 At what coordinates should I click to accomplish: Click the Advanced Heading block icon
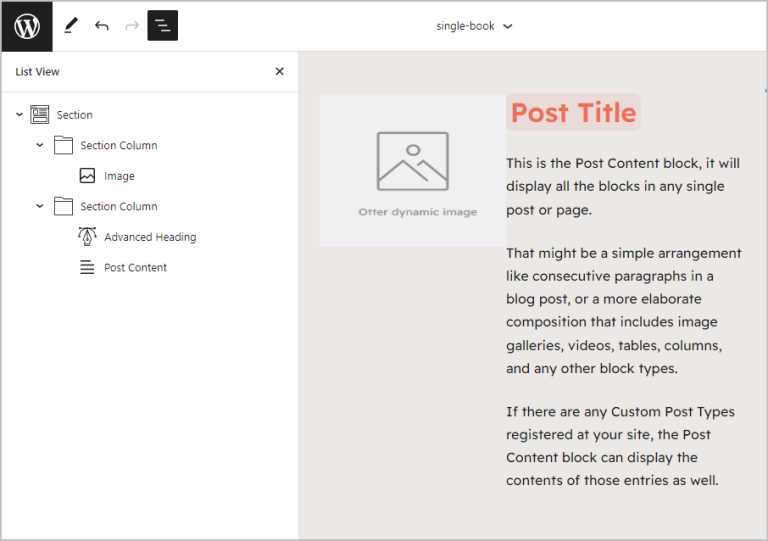coord(87,237)
